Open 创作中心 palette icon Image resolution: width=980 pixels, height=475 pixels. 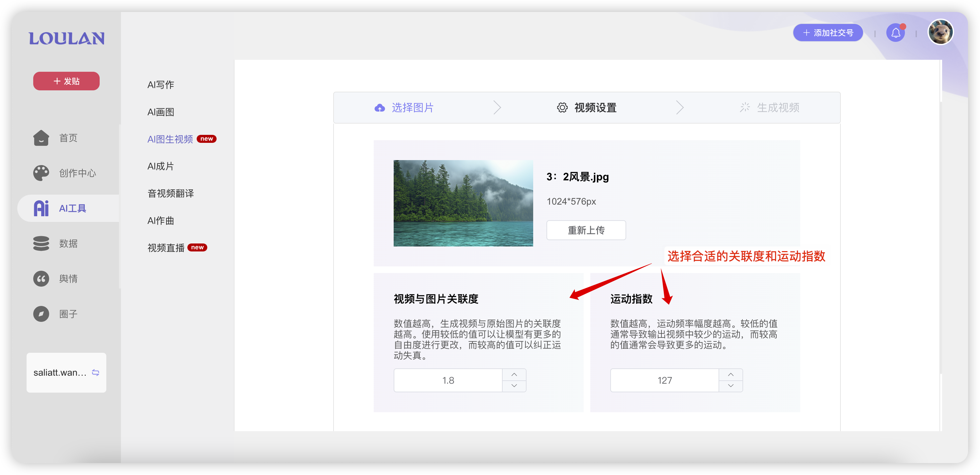tap(41, 173)
